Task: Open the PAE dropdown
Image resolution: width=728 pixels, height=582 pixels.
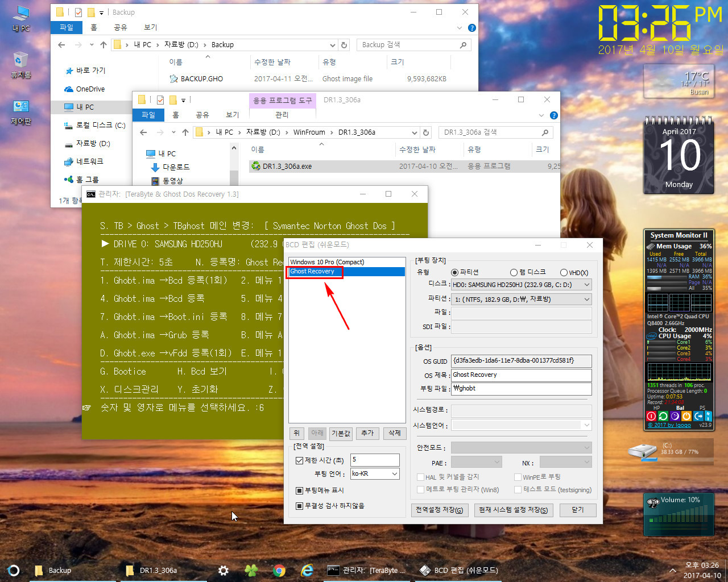Action: (x=476, y=462)
